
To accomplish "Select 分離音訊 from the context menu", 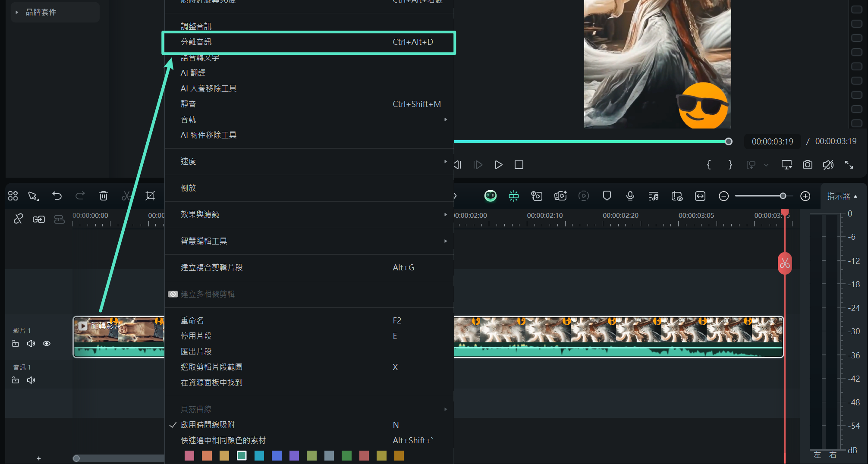I will coord(309,42).
